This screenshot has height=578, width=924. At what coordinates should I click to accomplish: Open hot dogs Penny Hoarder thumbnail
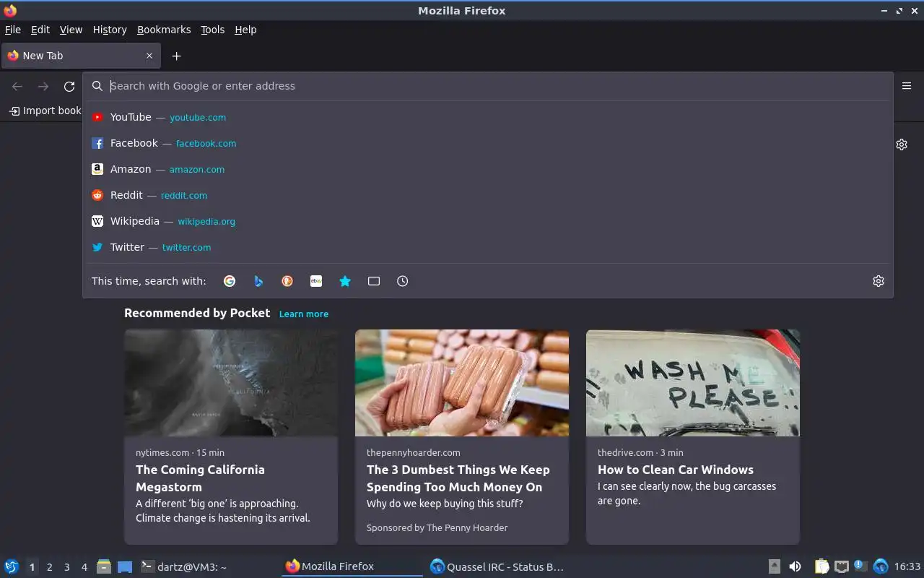[x=462, y=383]
